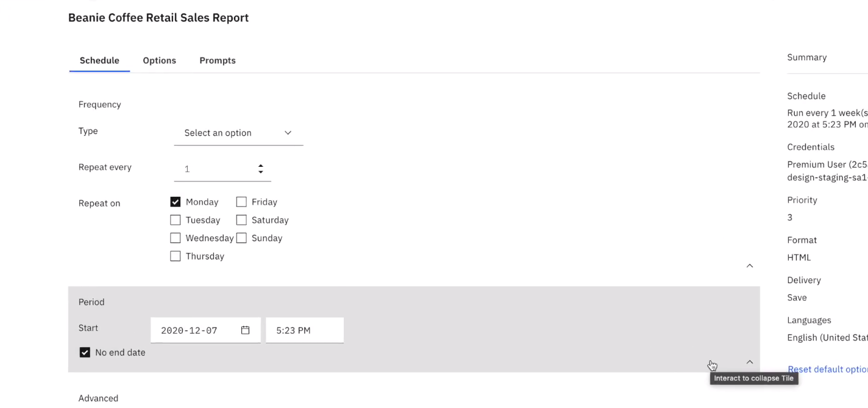Click Reset default options link

pyautogui.click(x=827, y=369)
